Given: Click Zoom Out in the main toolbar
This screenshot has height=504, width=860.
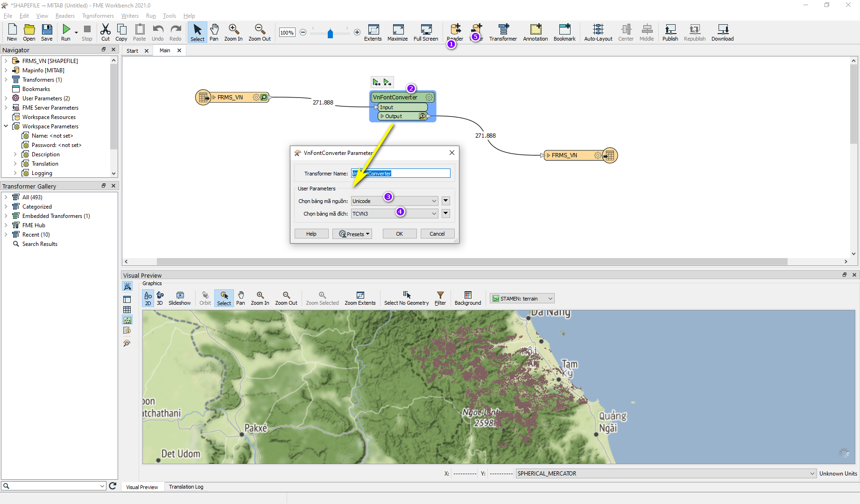Looking at the screenshot, I should (260, 32).
